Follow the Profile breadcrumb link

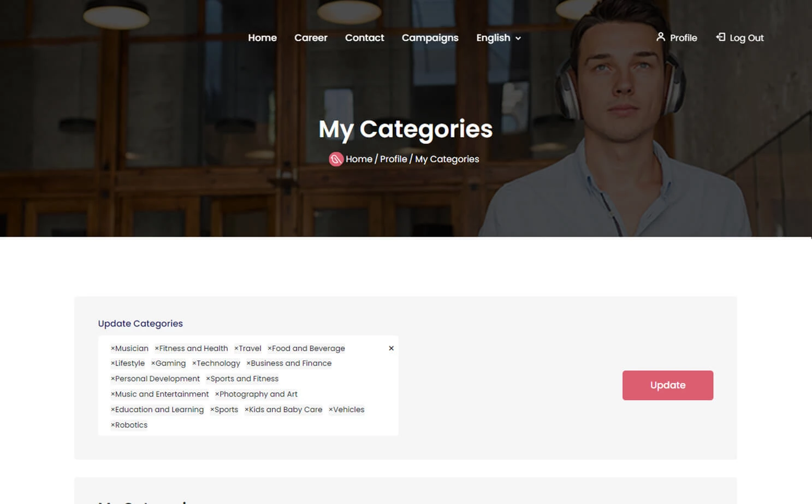[393, 159]
